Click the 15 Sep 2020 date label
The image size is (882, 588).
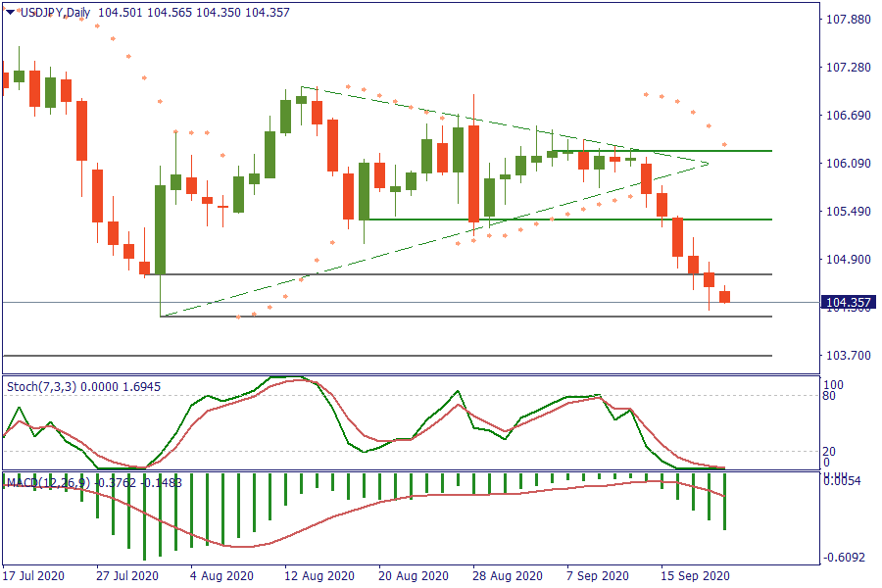pos(695,576)
